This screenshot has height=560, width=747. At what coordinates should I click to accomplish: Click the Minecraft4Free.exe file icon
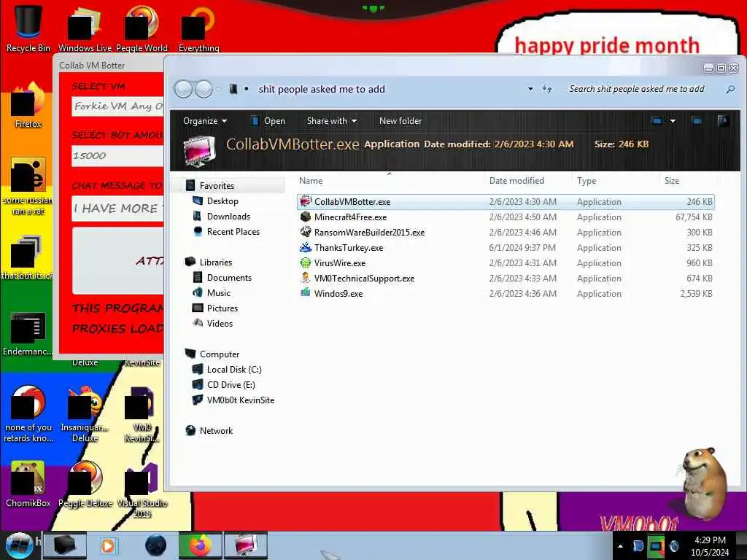[x=306, y=217]
